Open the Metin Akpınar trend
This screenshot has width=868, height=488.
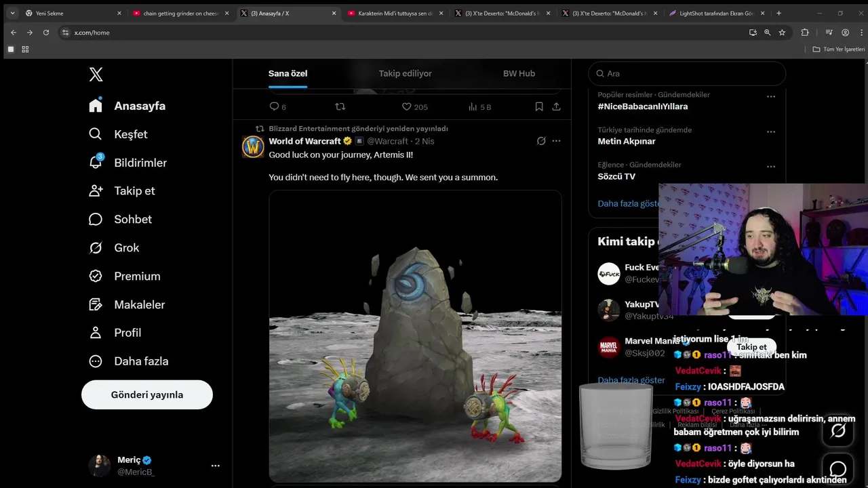click(627, 142)
